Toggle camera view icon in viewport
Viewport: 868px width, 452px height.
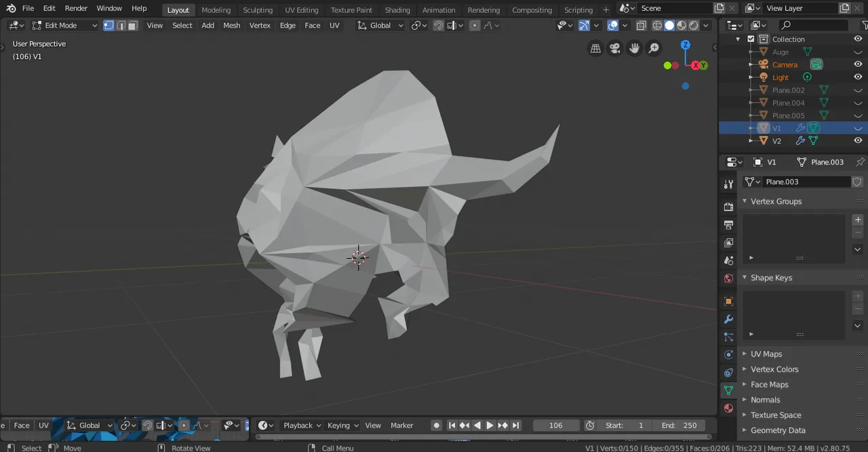(615, 48)
